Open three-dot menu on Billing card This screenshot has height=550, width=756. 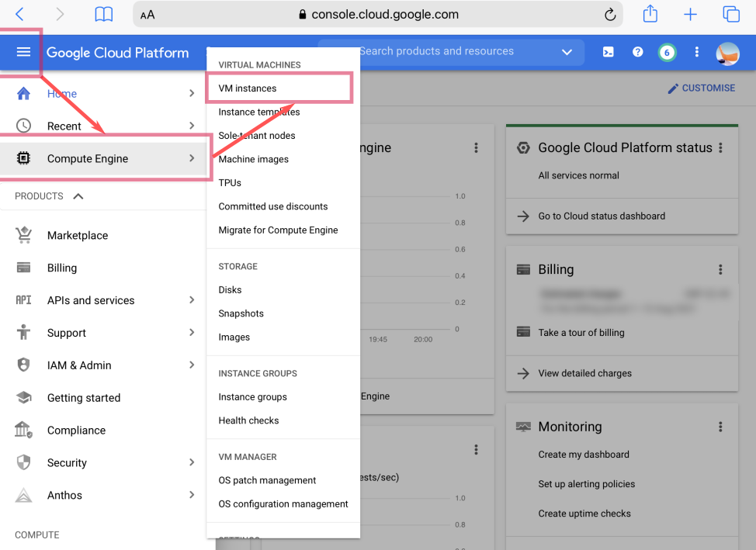point(720,270)
